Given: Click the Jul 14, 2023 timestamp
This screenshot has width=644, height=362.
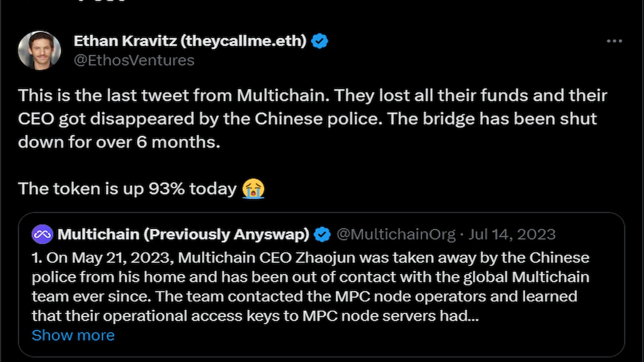Looking at the screenshot, I should click(x=512, y=234).
